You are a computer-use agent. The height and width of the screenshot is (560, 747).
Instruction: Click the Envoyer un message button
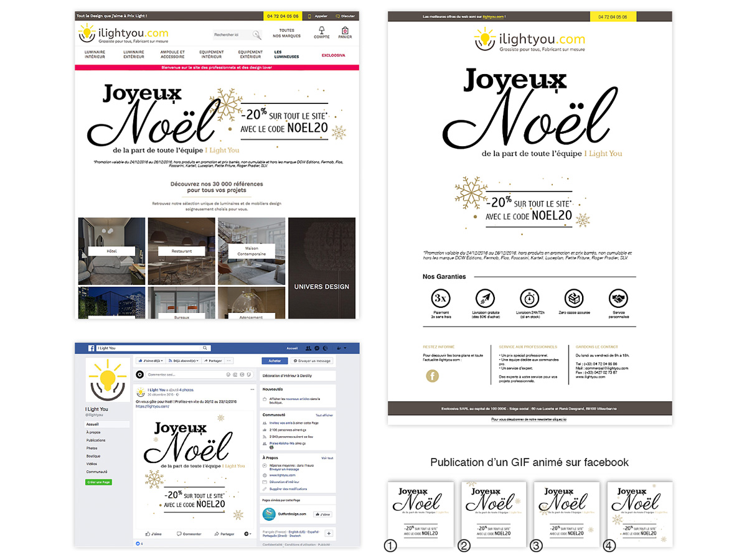[x=312, y=361]
